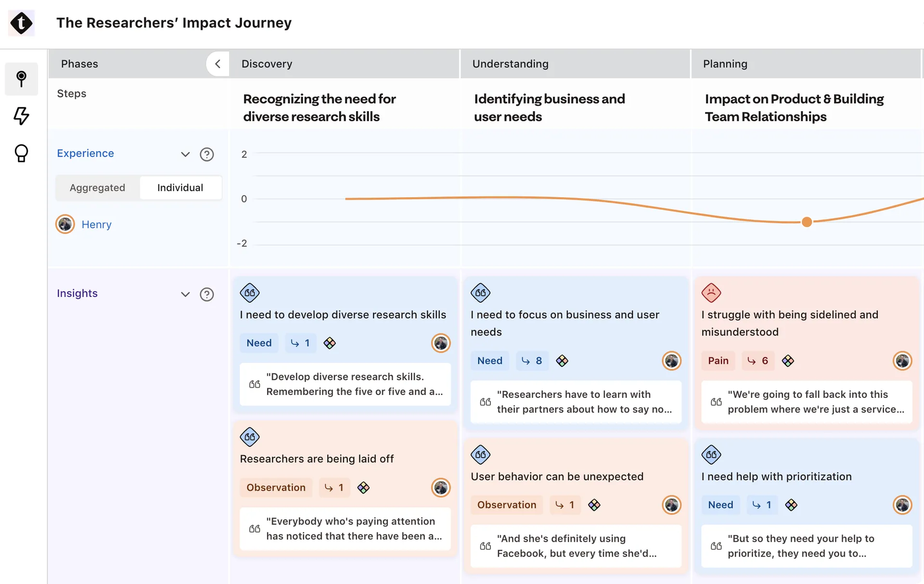Screen dimensions: 924x584
Task: Open quote "Develop diverse research skills..."
Action: click(x=345, y=384)
